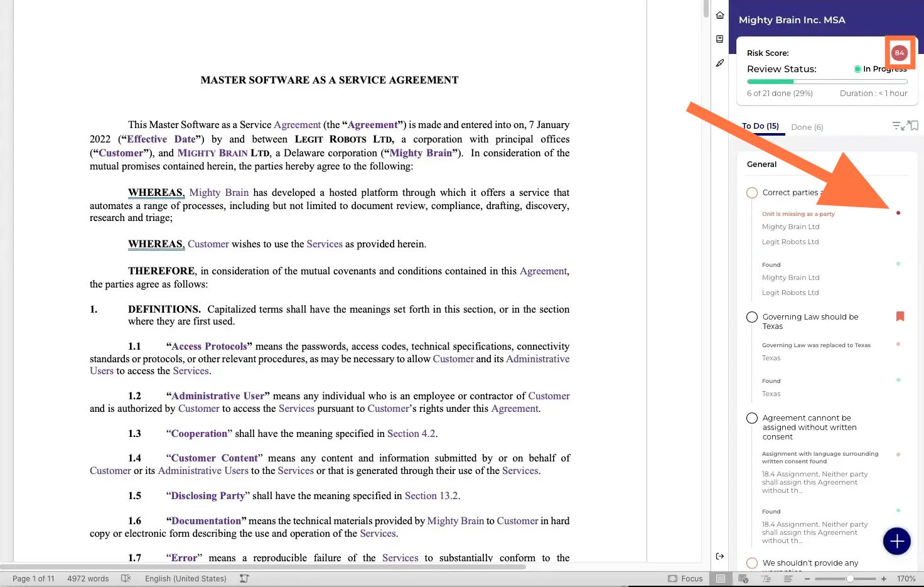Open the home icon in the sidebar
Screen dimensions: 924x587
[719, 15]
